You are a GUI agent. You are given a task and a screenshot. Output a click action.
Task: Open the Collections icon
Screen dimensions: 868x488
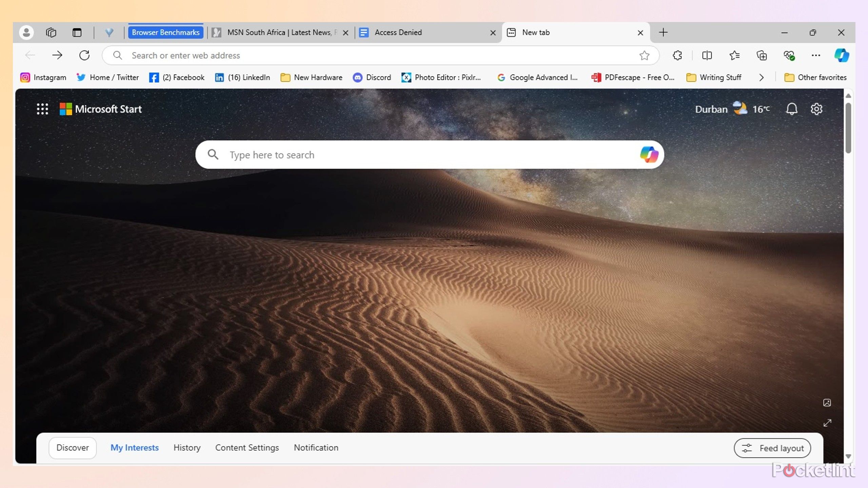762,55
